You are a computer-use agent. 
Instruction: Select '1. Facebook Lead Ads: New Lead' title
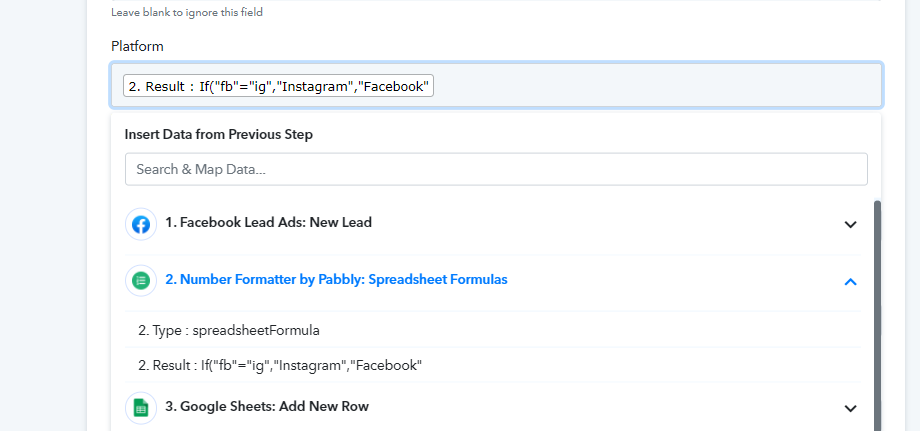[268, 223]
